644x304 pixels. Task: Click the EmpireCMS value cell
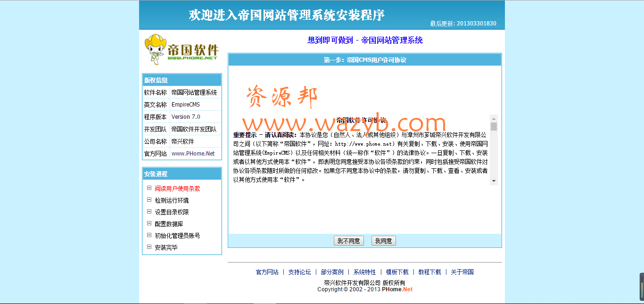pyautogui.click(x=195, y=105)
